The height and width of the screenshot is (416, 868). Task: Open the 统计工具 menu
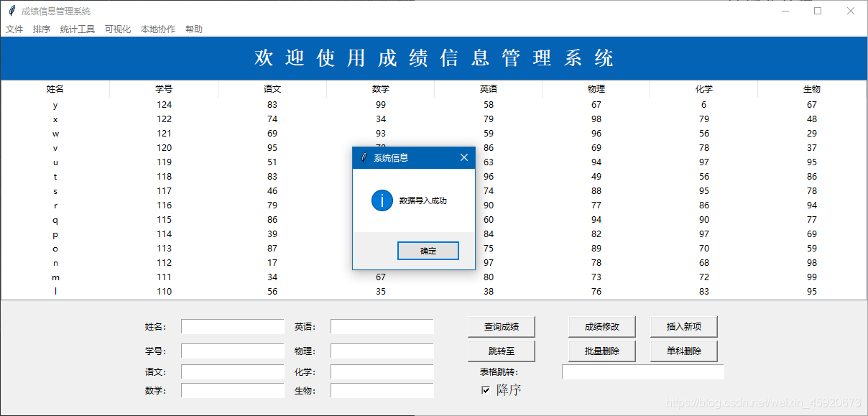coord(78,29)
